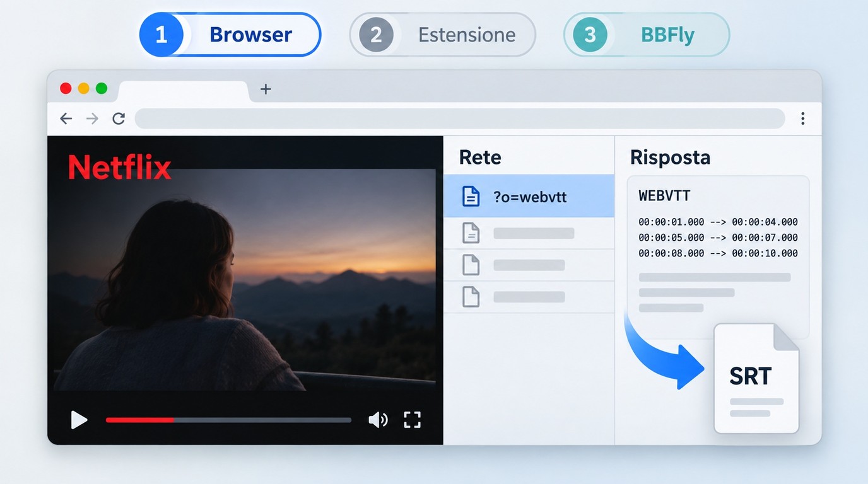The image size is (868, 484).
Task: Select timestamp line starting 00:00:05.000
Action: point(718,238)
